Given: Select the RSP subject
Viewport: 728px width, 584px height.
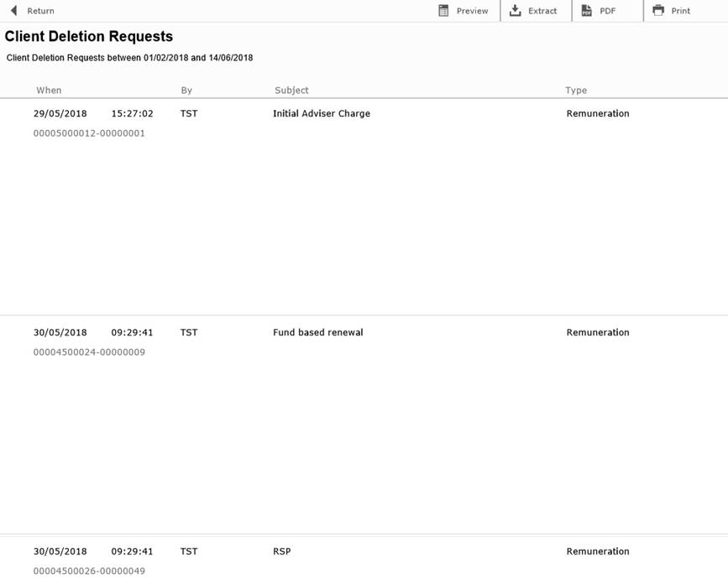Looking at the screenshot, I should [x=282, y=551].
